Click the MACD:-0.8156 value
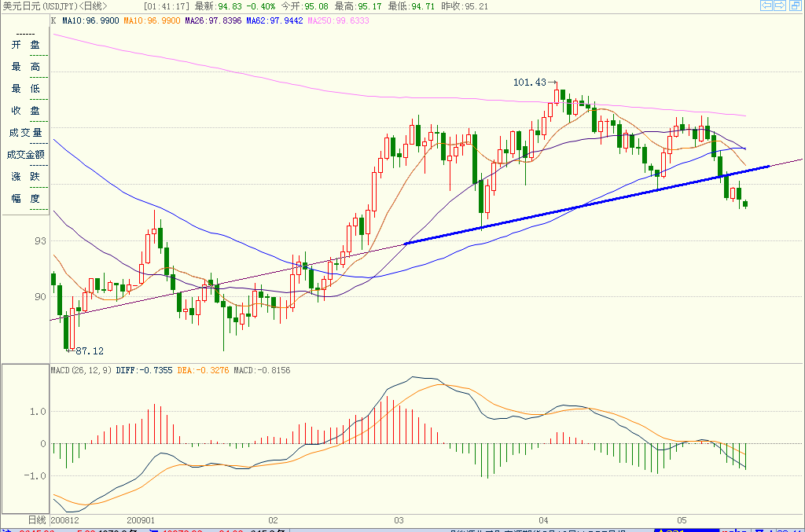 point(262,370)
